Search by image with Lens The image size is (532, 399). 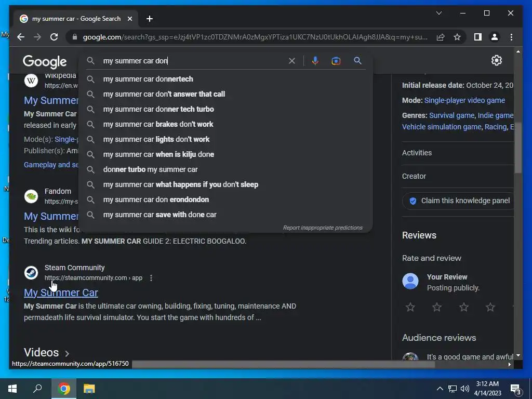pos(336,61)
